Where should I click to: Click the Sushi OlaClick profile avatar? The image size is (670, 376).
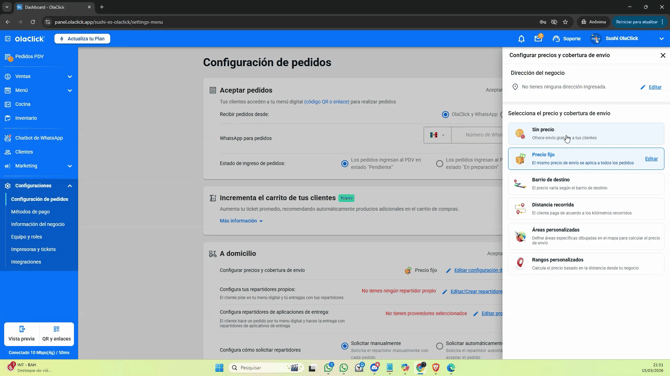click(595, 38)
